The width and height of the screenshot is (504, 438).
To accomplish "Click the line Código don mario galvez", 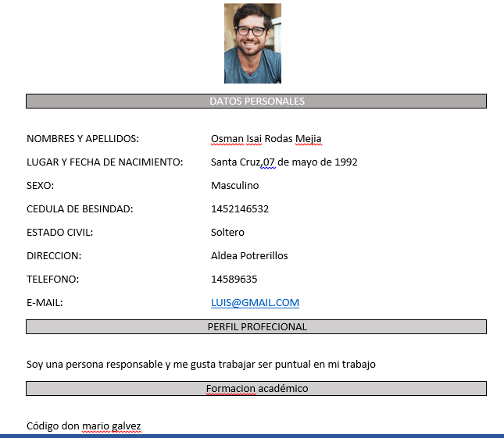I will click(84, 426).
